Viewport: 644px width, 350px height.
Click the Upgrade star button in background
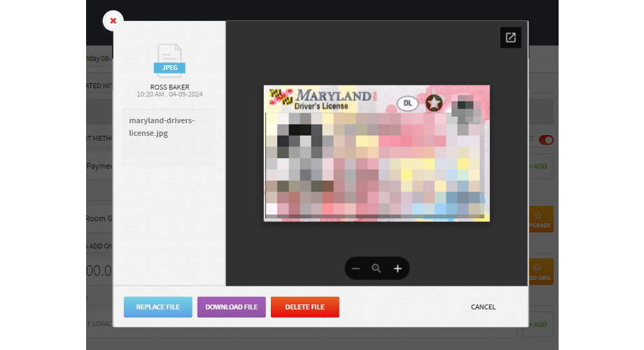tap(541, 219)
